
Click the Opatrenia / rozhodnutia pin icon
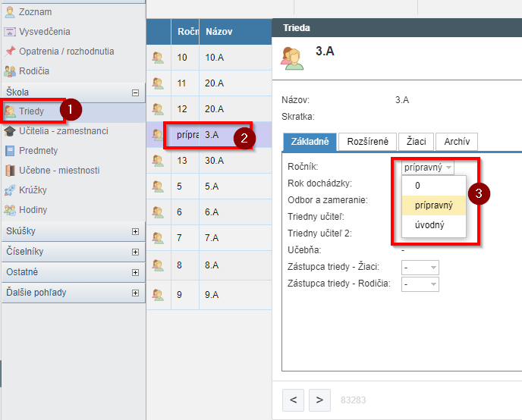(x=10, y=52)
